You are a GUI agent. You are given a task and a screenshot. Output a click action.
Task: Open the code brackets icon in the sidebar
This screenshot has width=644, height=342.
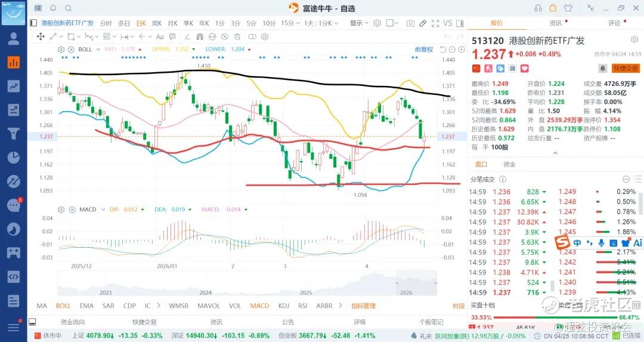[14, 276]
